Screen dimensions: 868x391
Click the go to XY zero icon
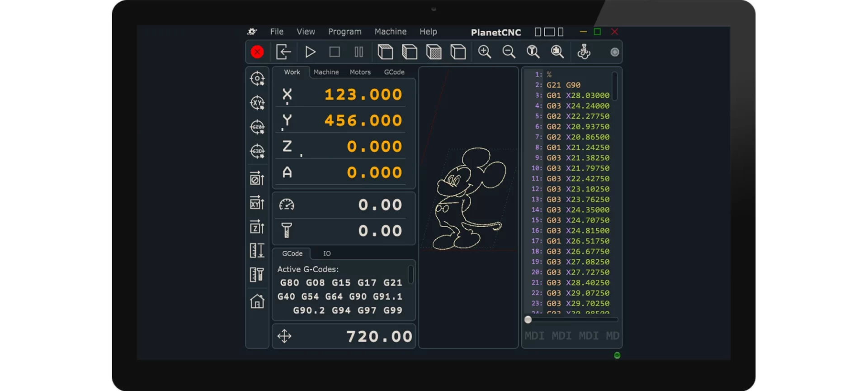click(257, 103)
